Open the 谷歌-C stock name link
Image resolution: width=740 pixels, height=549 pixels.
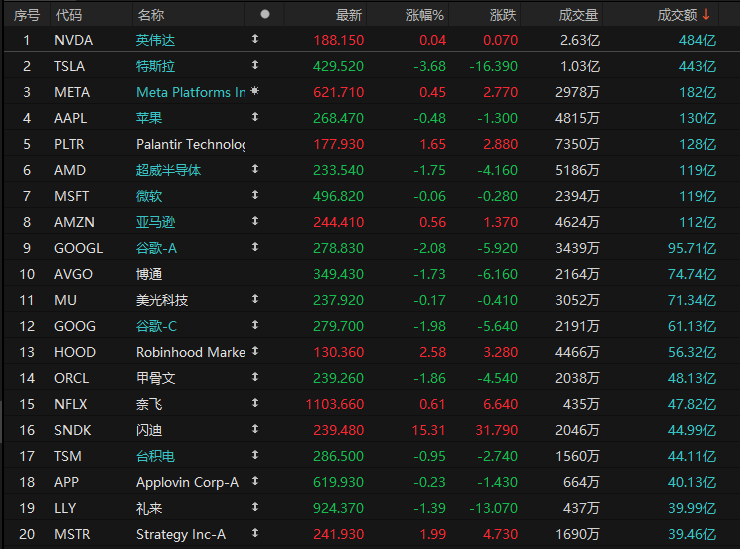(156, 326)
